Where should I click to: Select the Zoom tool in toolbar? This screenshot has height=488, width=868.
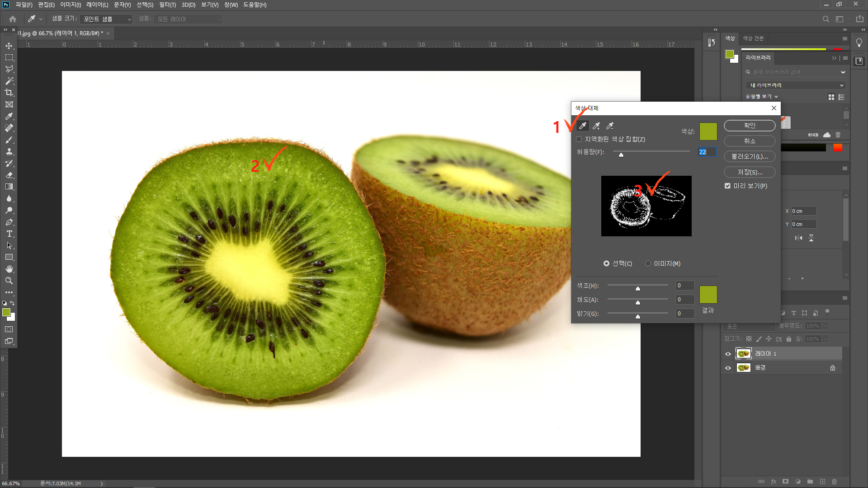(9, 281)
